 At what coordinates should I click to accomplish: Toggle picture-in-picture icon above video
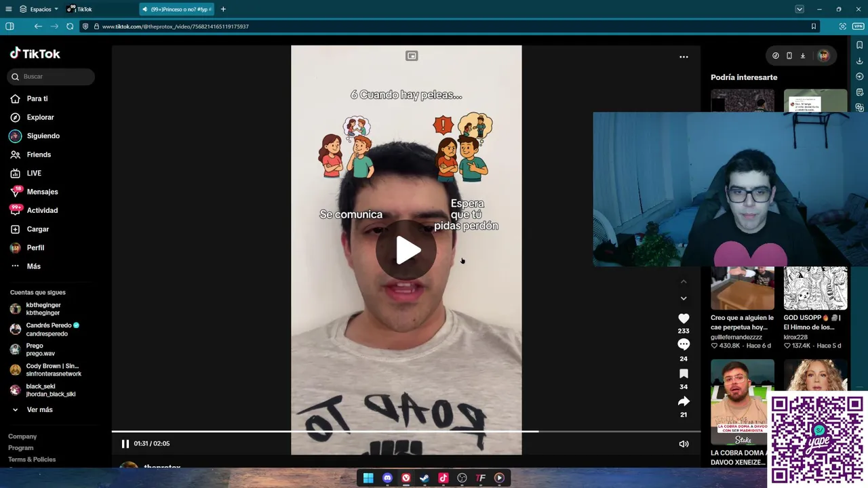point(412,56)
